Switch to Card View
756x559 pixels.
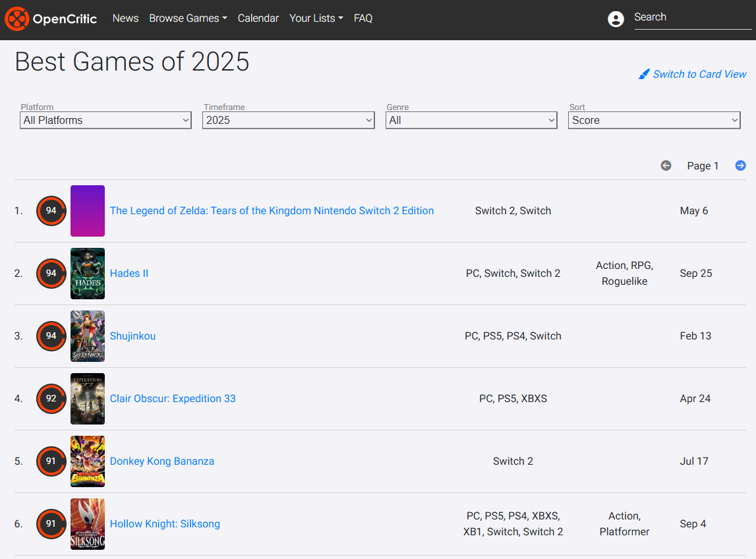(x=699, y=74)
